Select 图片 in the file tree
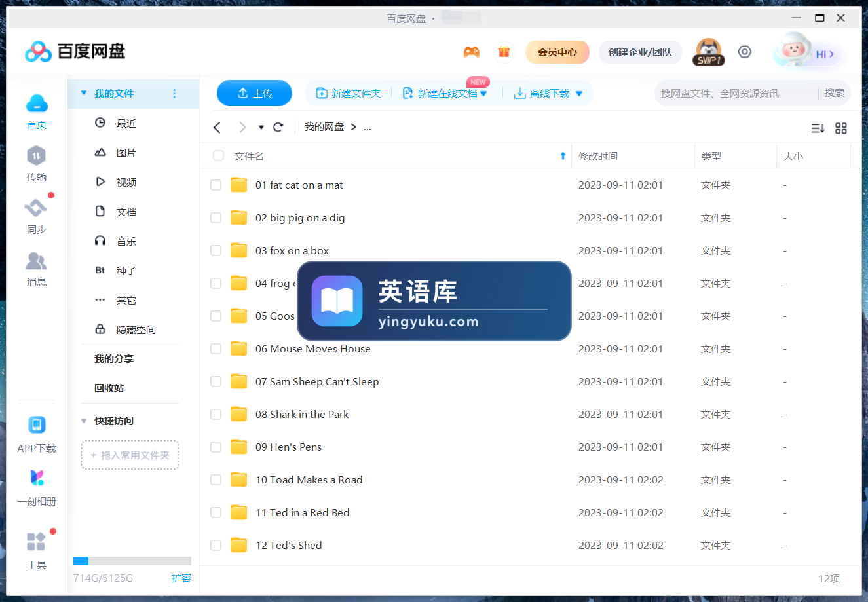 pyautogui.click(x=115, y=153)
